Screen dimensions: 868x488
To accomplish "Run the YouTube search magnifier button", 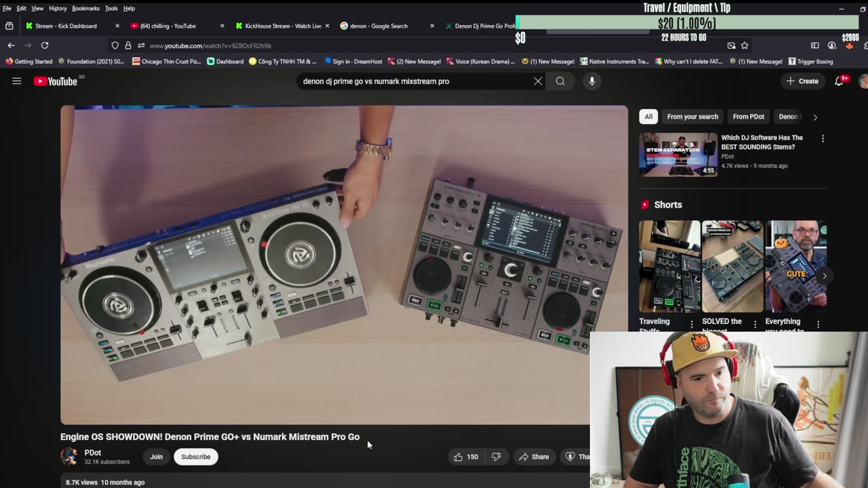I will [560, 81].
